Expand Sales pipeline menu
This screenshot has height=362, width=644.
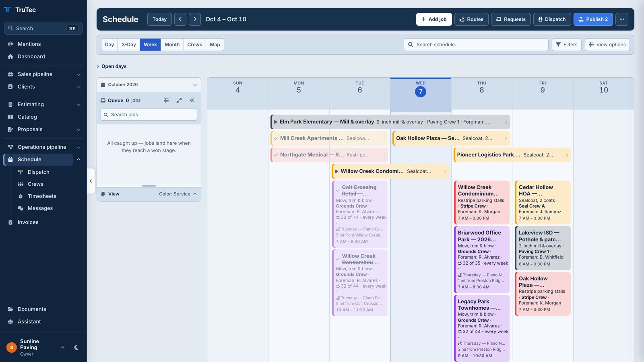[43, 74]
